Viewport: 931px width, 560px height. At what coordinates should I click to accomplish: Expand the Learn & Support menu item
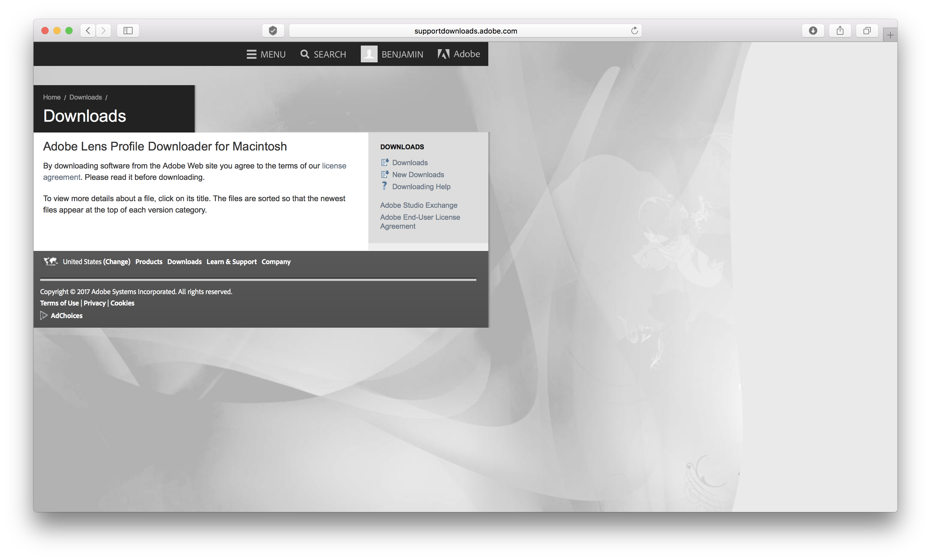[231, 261]
